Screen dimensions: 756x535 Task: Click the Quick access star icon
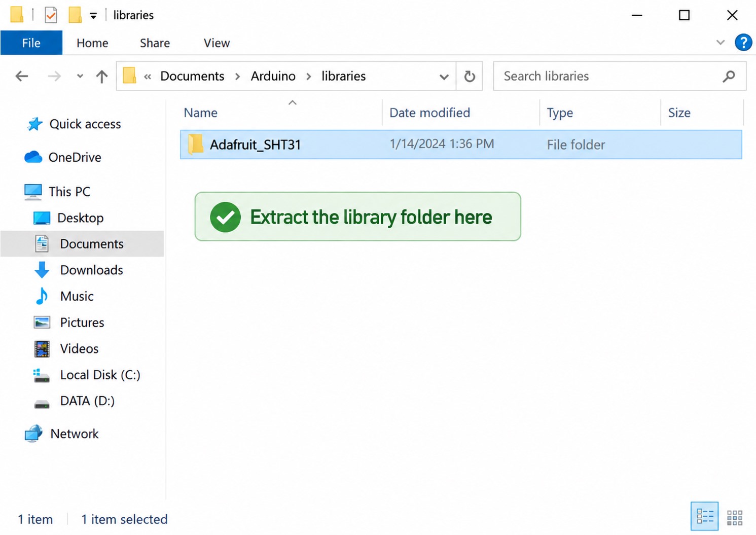[x=34, y=124]
